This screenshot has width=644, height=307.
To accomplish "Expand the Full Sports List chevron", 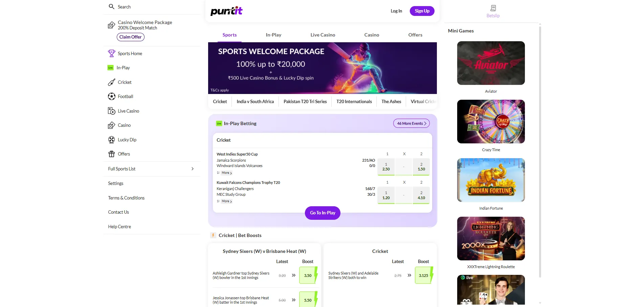I will (193, 169).
